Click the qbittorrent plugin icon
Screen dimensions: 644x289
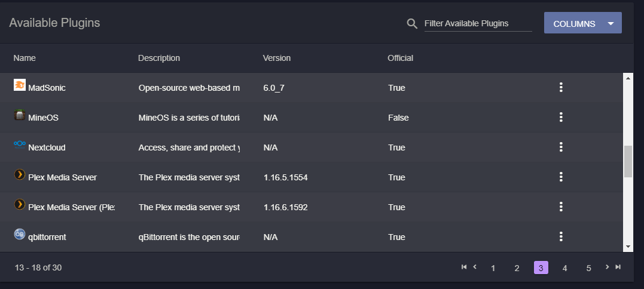(x=20, y=235)
